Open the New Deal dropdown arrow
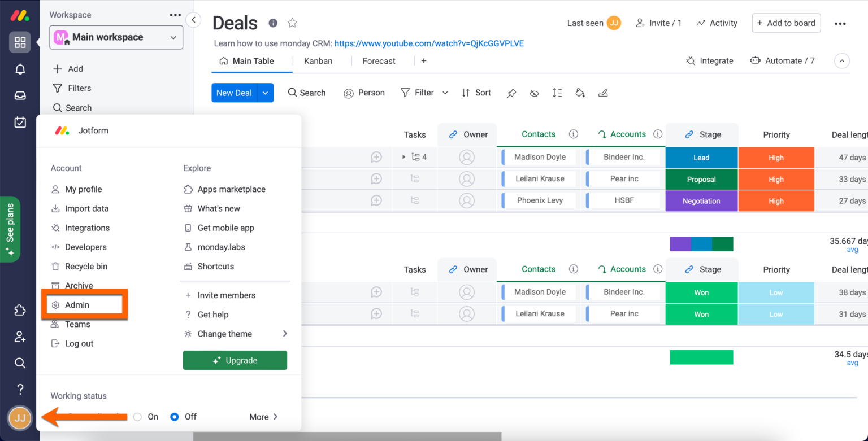Screen dimensions: 868x441 coord(266,93)
